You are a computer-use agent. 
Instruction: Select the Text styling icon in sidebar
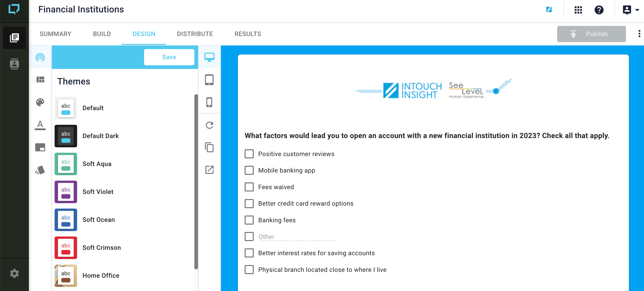pyautogui.click(x=40, y=125)
